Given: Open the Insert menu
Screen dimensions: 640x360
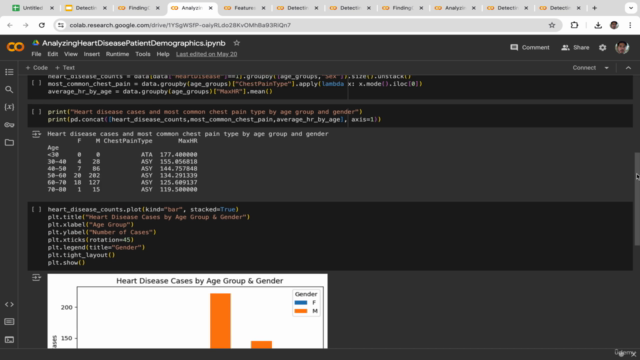Looking at the screenshot, I should (91, 54).
